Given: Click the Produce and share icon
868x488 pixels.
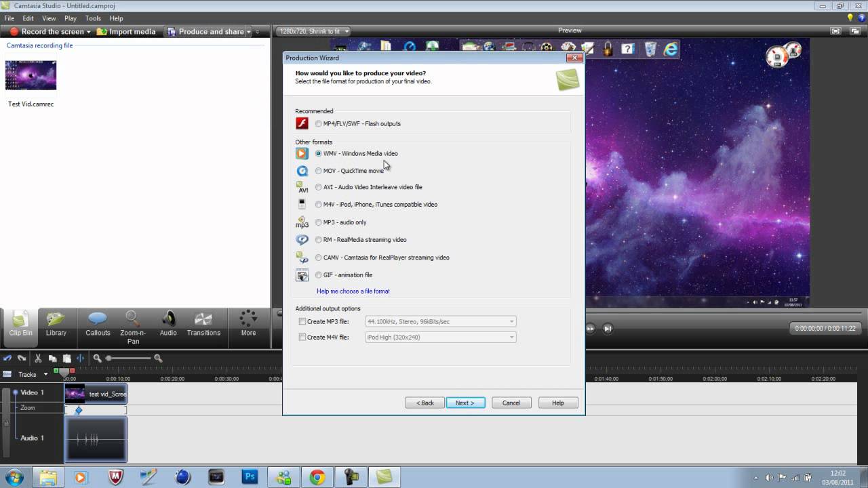Looking at the screenshot, I should point(172,31).
